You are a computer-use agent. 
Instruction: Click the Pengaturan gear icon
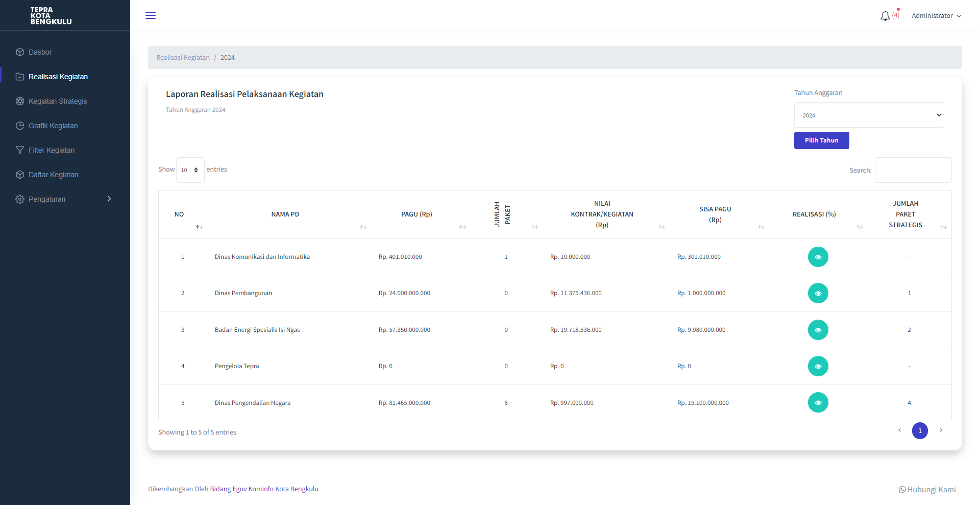(x=20, y=199)
